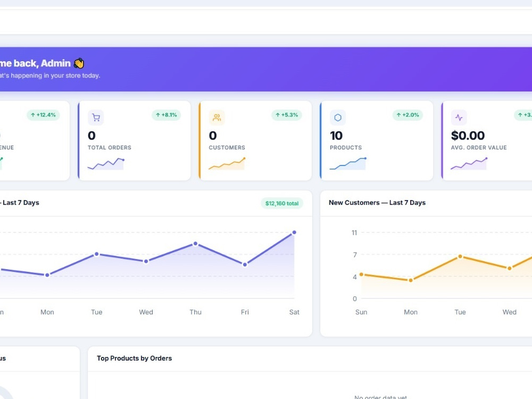The image size is (532, 399).
Task: Click the 'AVG. ORDER VALUE' label
Action: click(479, 147)
